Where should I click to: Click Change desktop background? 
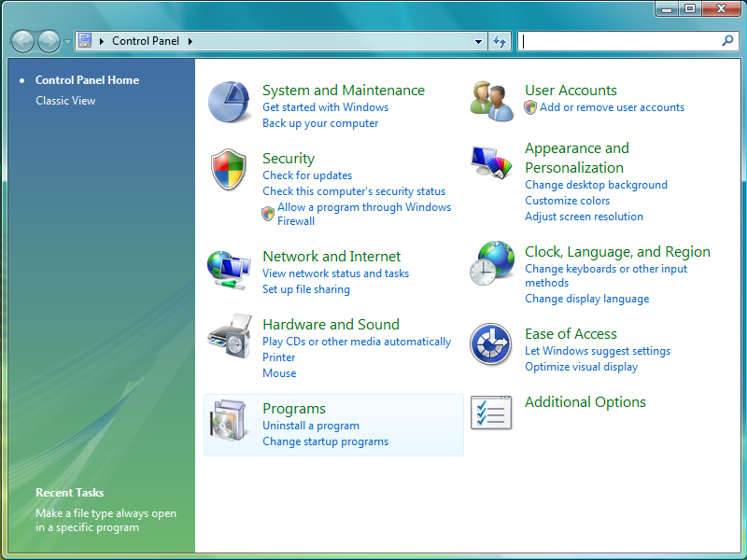coord(596,185)
